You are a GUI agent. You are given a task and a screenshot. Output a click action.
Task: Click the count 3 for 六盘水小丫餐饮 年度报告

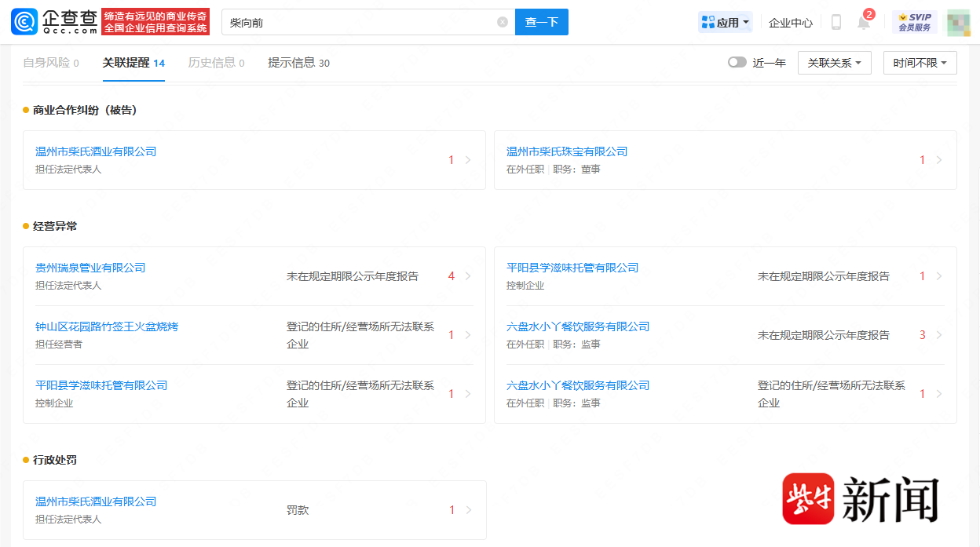[x=923, y=335]
